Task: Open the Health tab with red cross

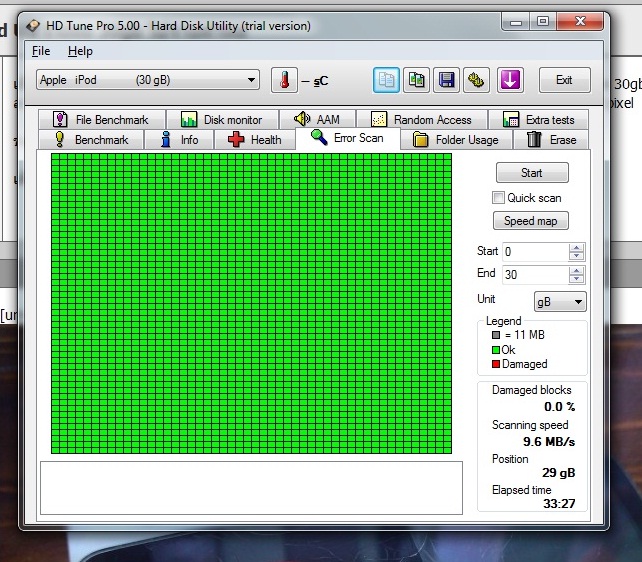Action: [255, 140]
